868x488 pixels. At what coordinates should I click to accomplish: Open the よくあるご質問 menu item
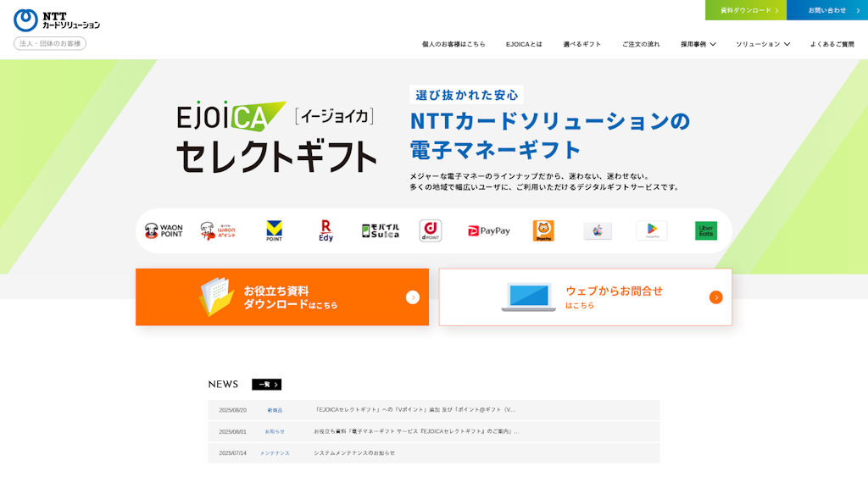coord(832,44)
